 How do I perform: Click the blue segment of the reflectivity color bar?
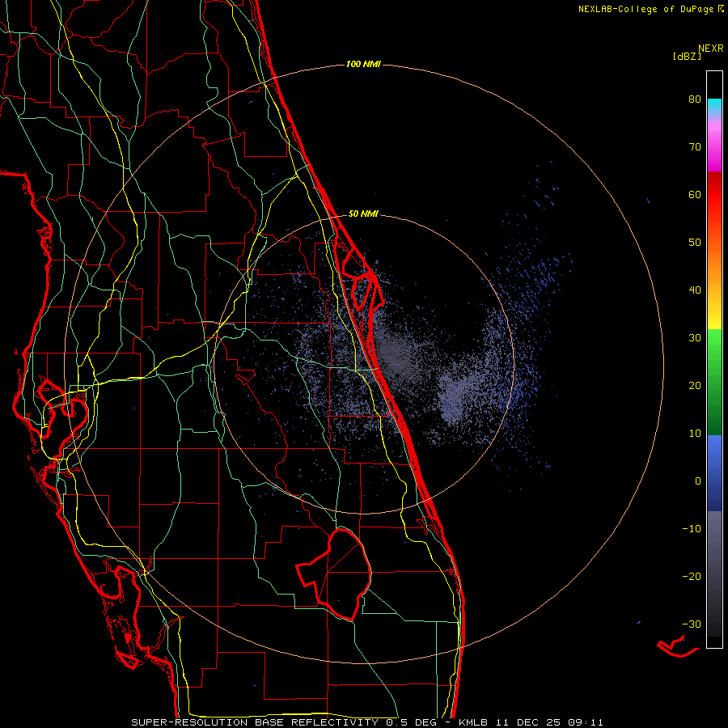[714, 472]
